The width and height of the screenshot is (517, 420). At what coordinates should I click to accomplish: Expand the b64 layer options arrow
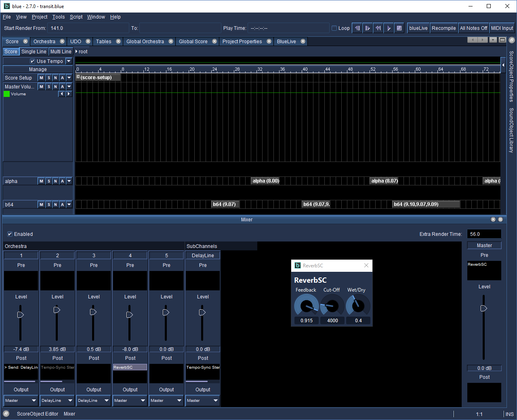tap(69, 205)
